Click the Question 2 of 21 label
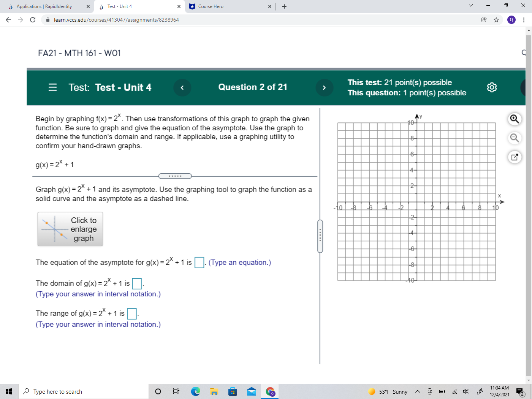Screen dimensions: 532x399 (253, 87)
